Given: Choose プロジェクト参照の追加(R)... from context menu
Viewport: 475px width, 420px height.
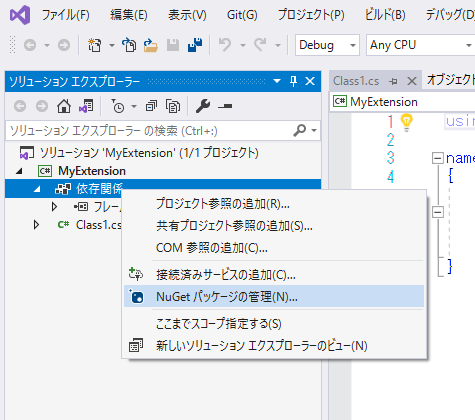Looking at the screenshot, I should point(274,204).
